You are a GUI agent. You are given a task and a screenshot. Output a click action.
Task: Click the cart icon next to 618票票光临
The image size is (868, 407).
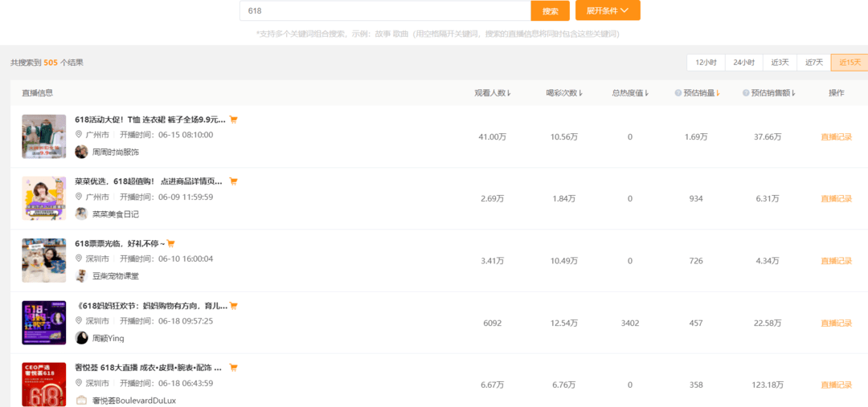click(170, 243)
